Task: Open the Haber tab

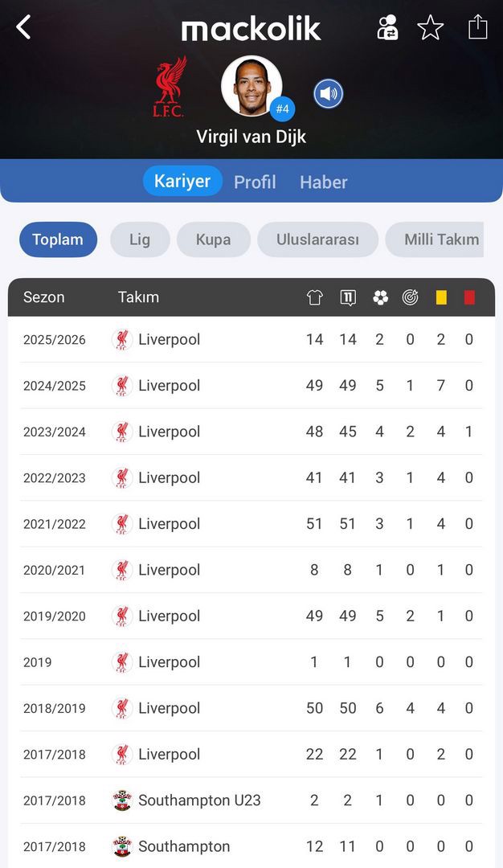Action: click(x=323, y=182)
